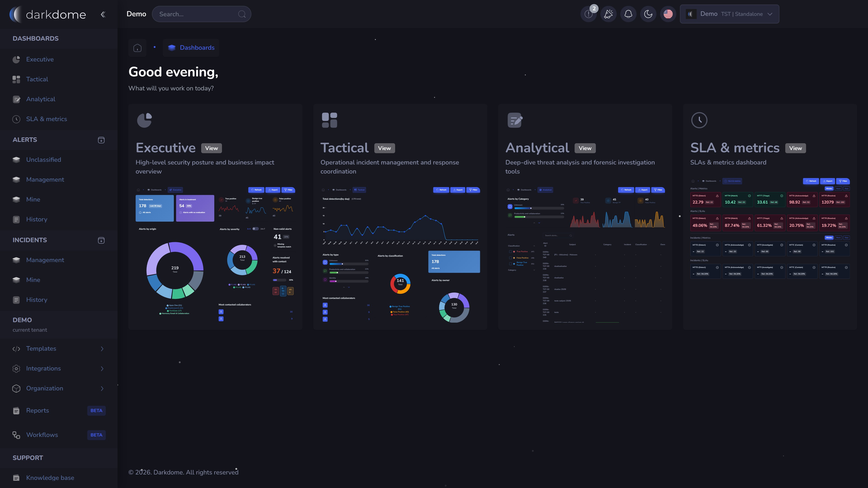
Task: Change language via the US flag icon
Action: pyautogui.click(x=668, y=14)
